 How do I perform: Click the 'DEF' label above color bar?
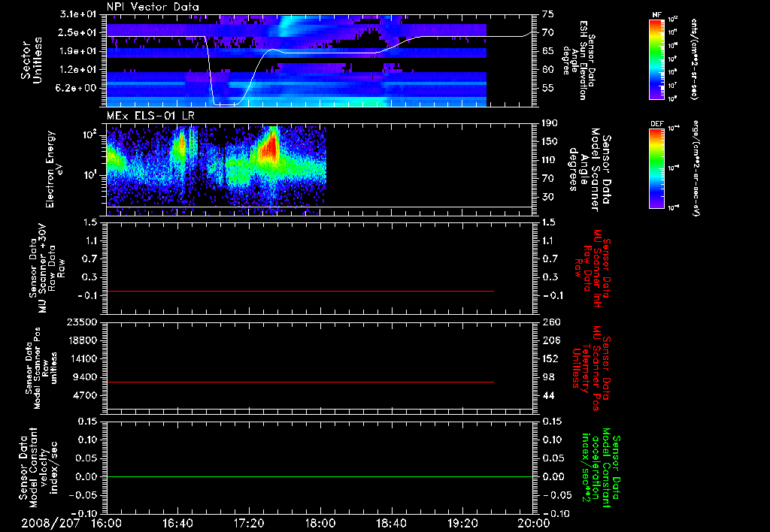click(656, 124)
